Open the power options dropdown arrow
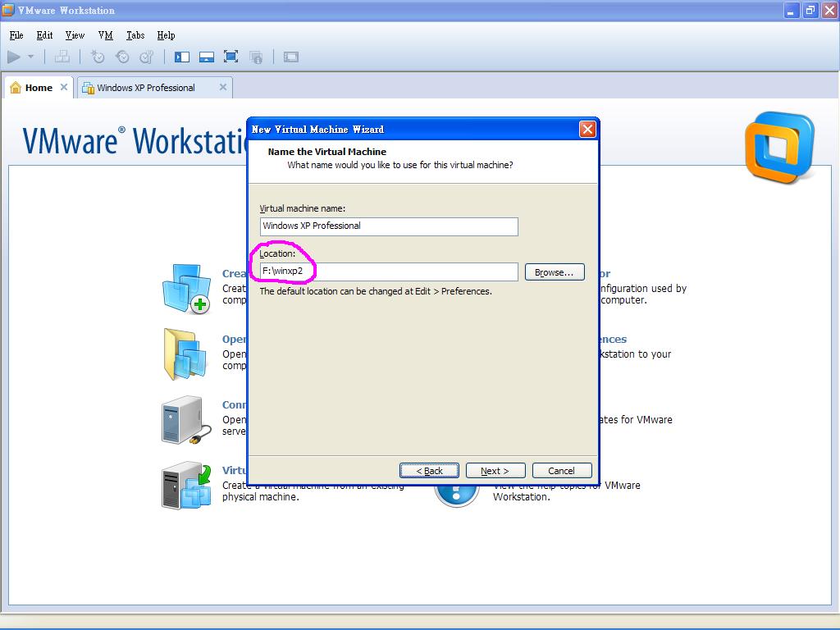The height and width of the screenshot is (630, 840). pos(31,57)
